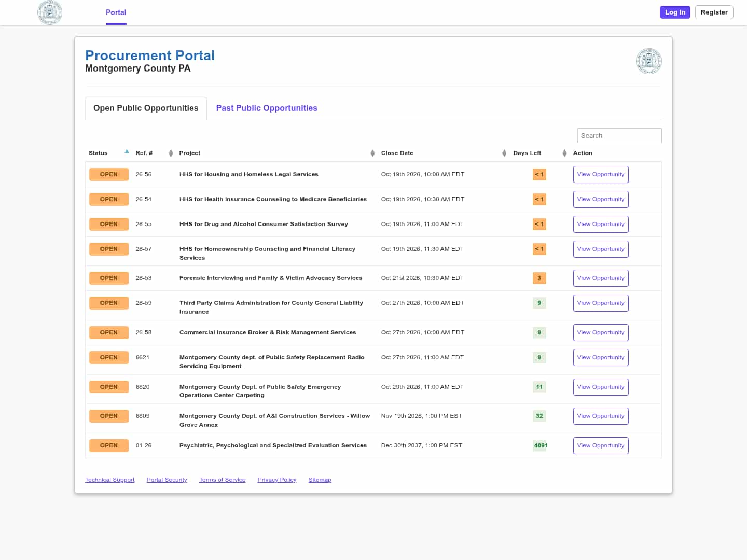View Opportunity for ref 6620
This screenshot has height=560, width=747.
(x=601, y=387)
